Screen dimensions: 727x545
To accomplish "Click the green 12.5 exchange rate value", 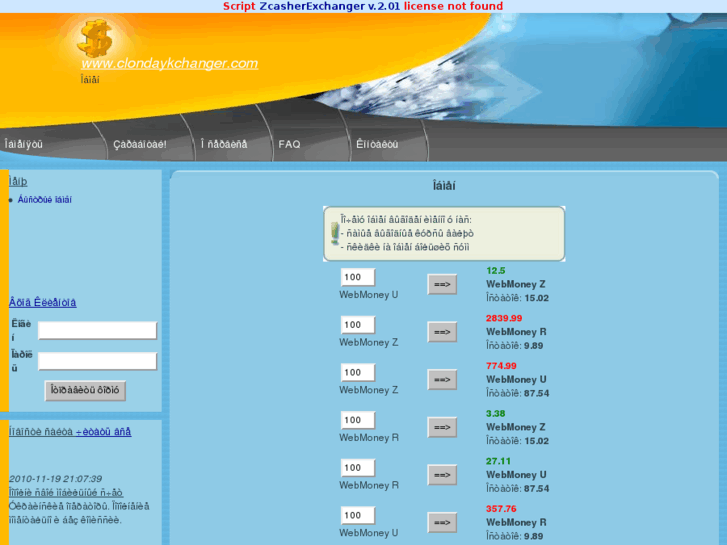I will (x=496, y=270).
